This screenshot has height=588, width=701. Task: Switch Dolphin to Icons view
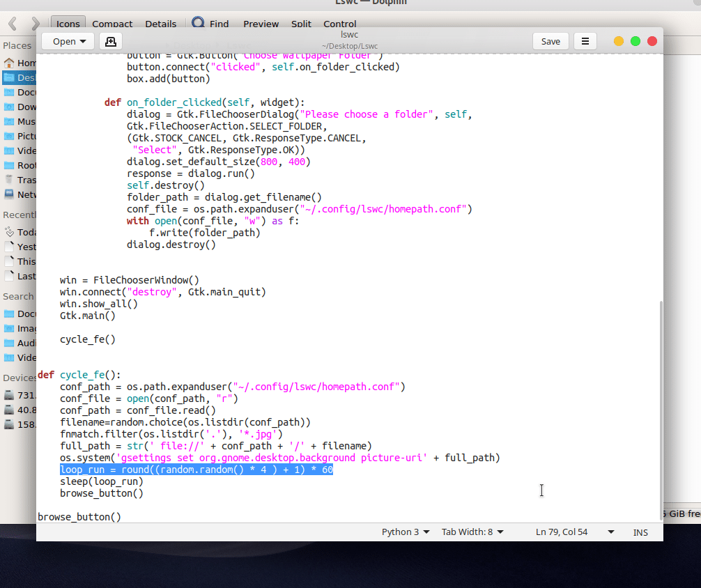point(68,24)
